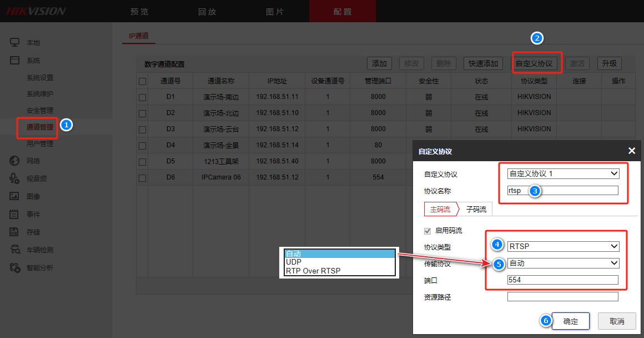Viewport: 644px width, 338px height.
Task: Click the 系统 system icon in sidebar
Action: point(15,61)
